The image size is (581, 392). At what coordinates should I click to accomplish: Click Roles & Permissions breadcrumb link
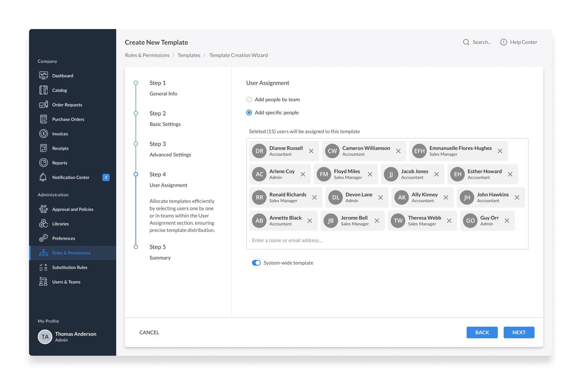(x=147, y=55)
